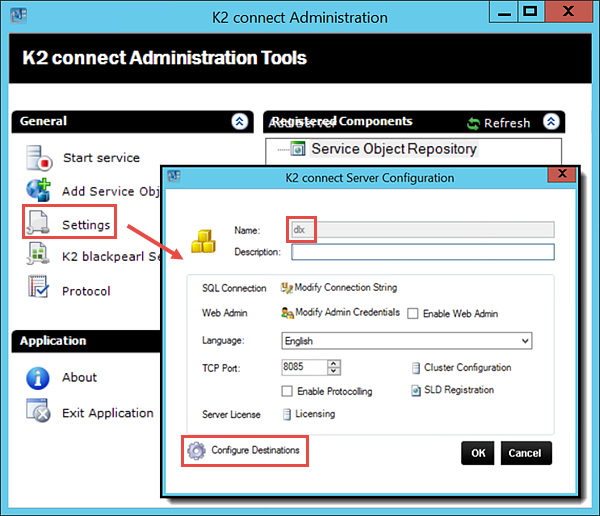Choose Exit Application

click(x=108, y=413)
